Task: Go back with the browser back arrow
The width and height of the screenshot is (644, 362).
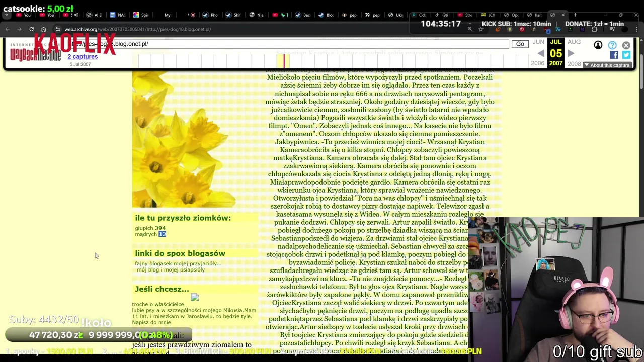Action: pyautogui.click(x=7, y=29)
